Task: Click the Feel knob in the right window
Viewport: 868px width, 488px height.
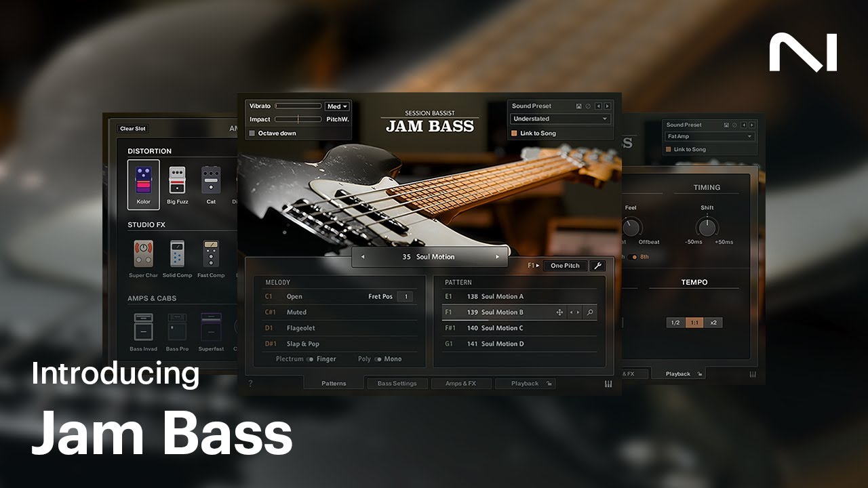Action: coord(631,226)
